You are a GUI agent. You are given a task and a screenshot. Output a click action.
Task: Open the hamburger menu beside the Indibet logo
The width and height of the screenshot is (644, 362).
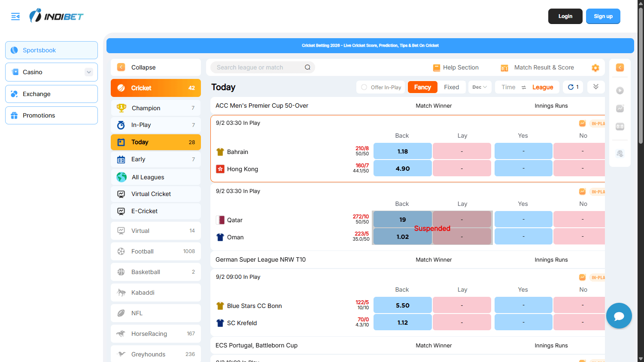(x=15, y=16)
